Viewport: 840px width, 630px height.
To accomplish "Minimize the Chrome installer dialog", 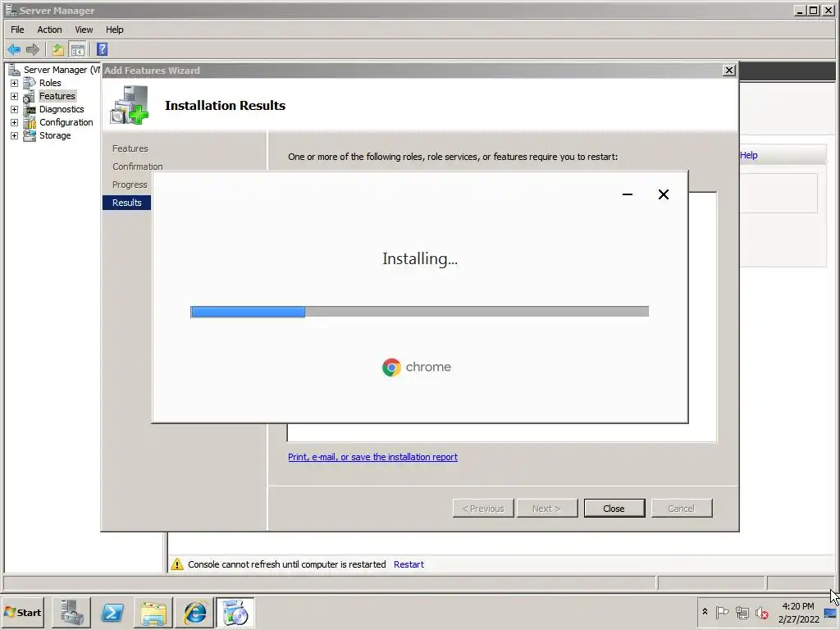I will point(628,194).
